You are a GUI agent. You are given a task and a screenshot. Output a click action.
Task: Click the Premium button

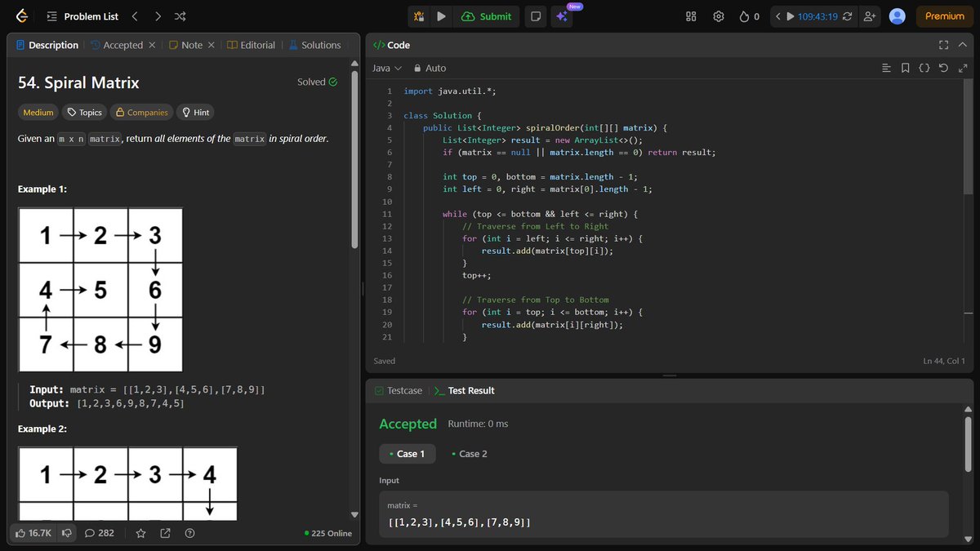945,16
